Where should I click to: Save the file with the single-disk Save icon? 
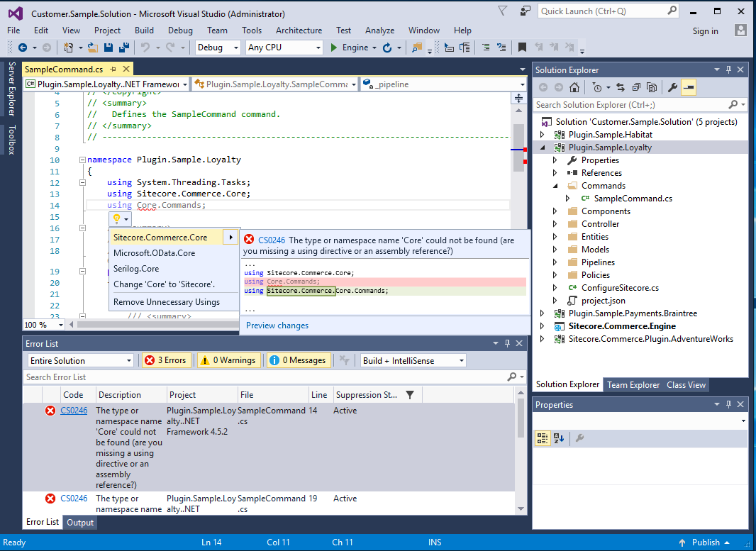pyautogui.click(x=109, y=48)
